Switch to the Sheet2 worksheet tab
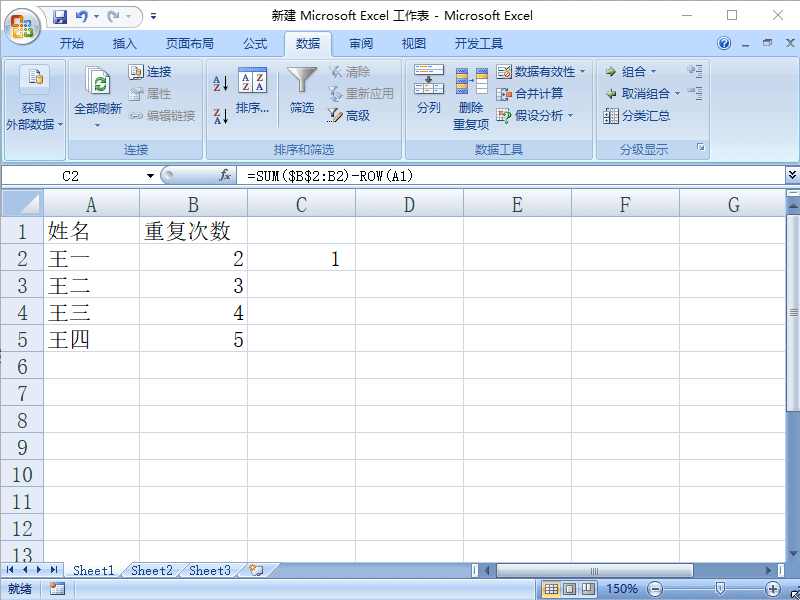 pyautogui.click(x=151, y=570)
